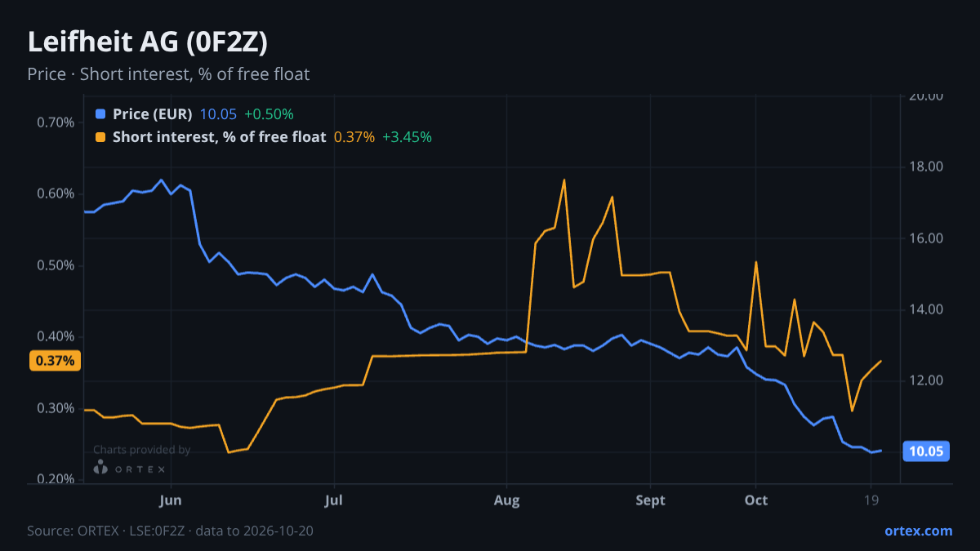This screenshot has height=551, width=980.
Task: Click the blue Price (EUR) legend swatch
Action: click(100, 114)
